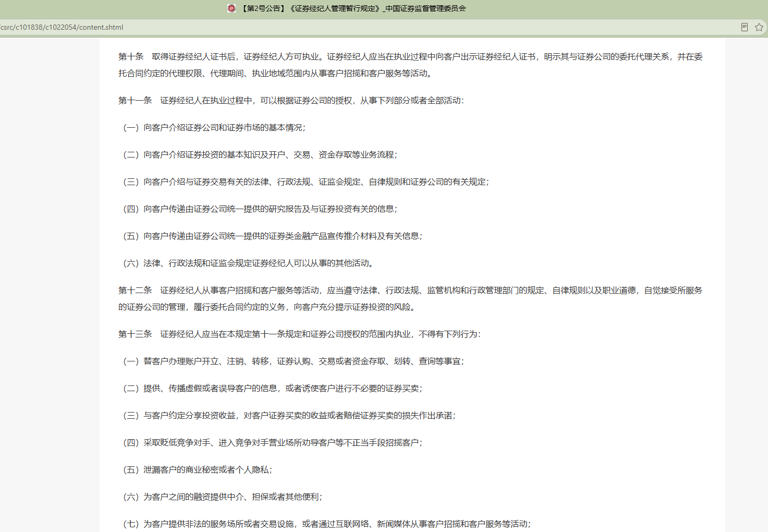
Task: Click item (四) 采取贬低竞争对手
Action: pyautogui.click(x=273, y=442)
